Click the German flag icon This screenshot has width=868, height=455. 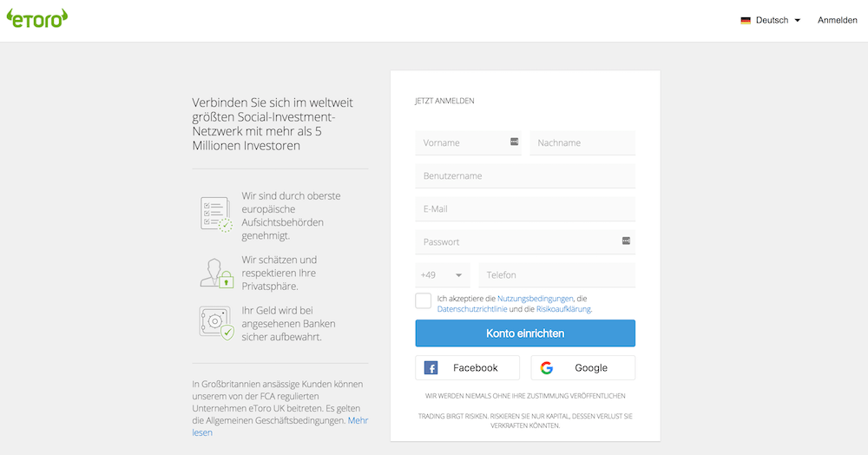(x=746, y=21)
